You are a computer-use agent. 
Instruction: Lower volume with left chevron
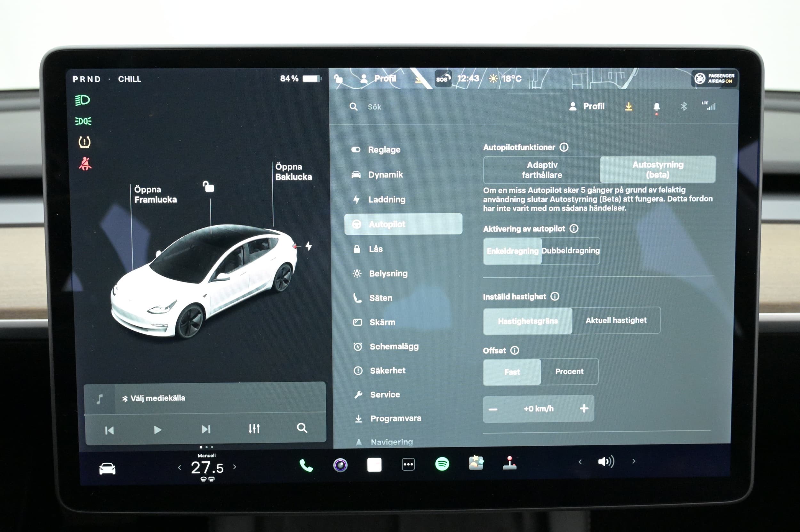click(580, 462)
